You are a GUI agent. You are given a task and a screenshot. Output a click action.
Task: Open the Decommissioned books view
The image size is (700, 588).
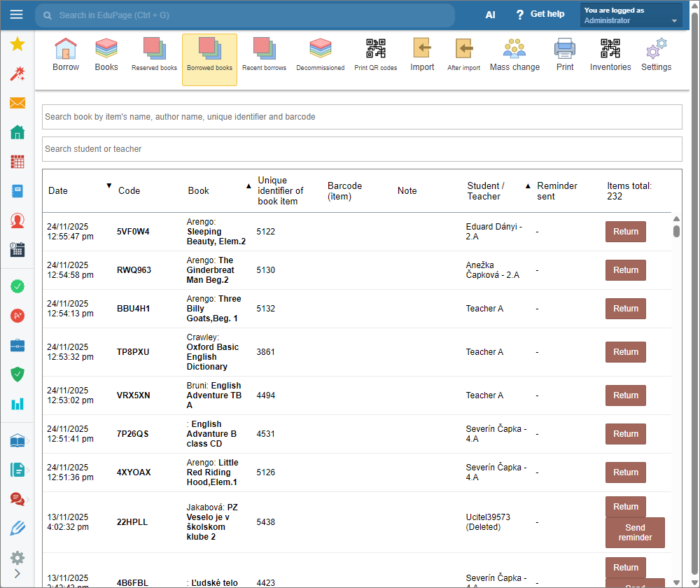coord(320,55)
